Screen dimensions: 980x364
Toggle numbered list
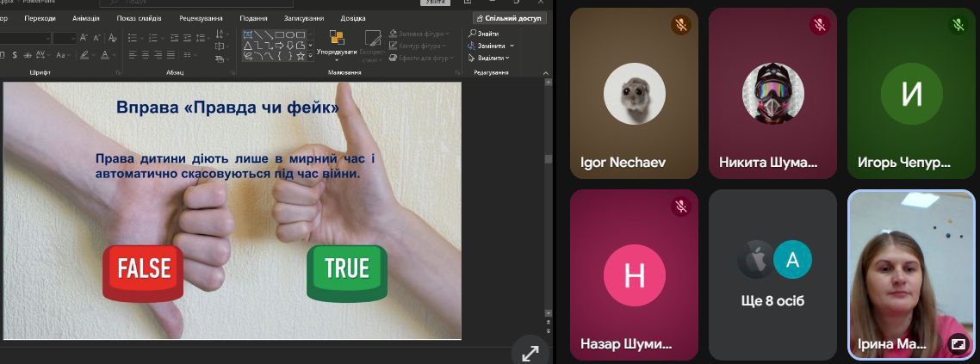pyautogui.click(x=154, y=38)
